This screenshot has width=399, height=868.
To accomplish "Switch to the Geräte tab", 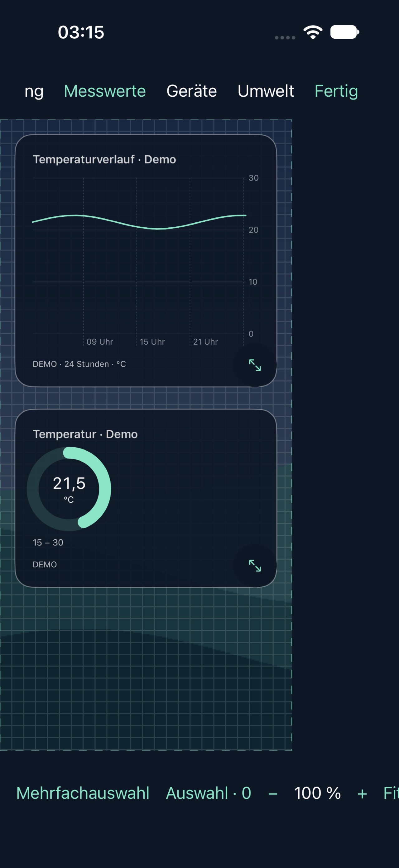I will point(192,91).
